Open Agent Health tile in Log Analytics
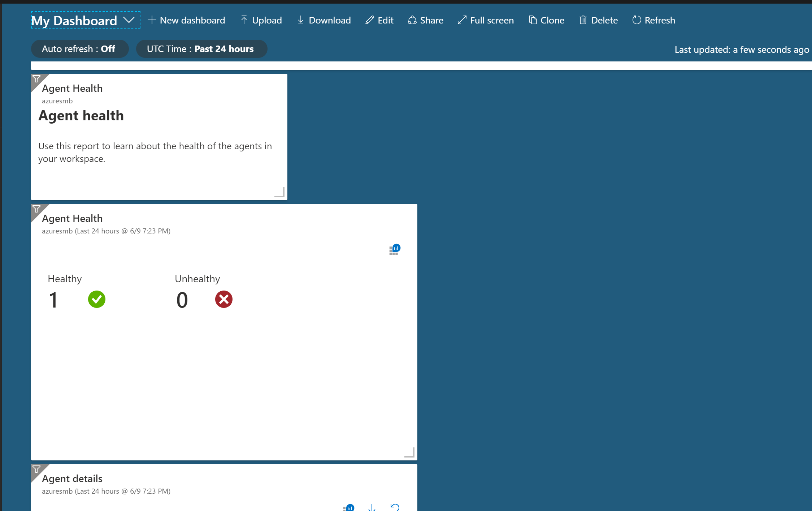This screenshot has width=812, height=511. click(394, 249)
